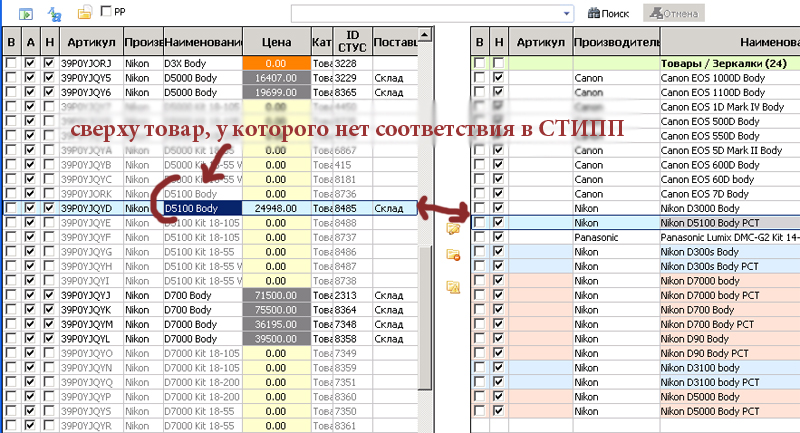This screenshot has width=800, height=433.
Task: Click the folder with warning sign icon
Action: (453, 287)
